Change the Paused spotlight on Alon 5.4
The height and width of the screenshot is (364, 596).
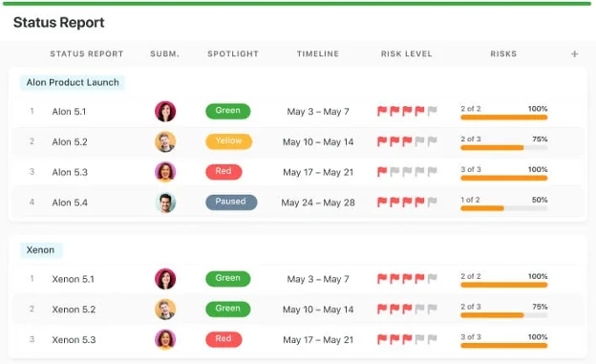(x=231, y=203)
